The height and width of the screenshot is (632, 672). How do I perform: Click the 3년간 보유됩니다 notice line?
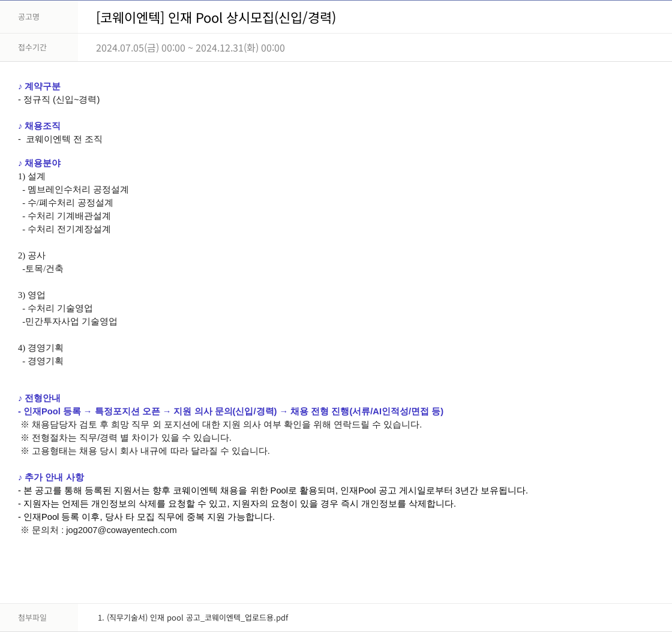pyautogui.click(x=273, y=490)
